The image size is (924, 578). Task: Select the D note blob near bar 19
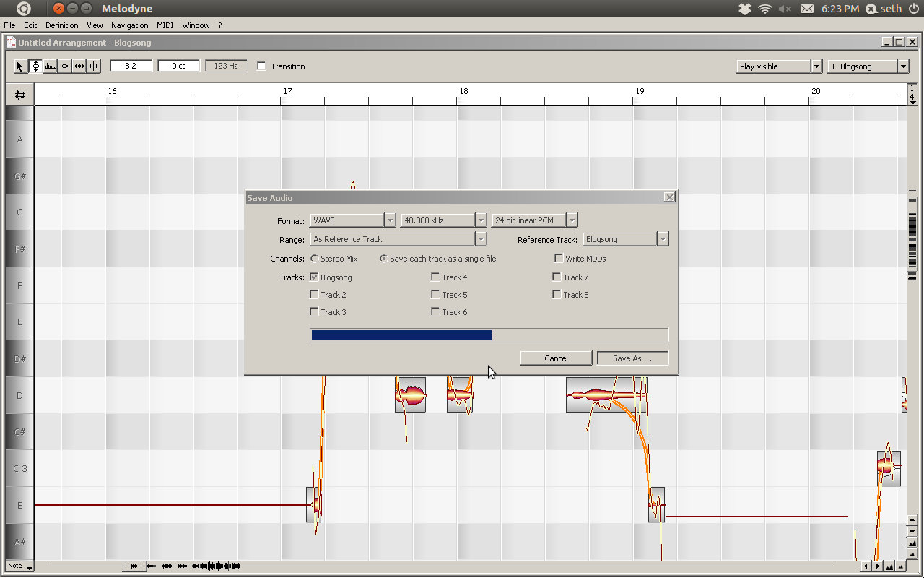click(x=606, y=395)
